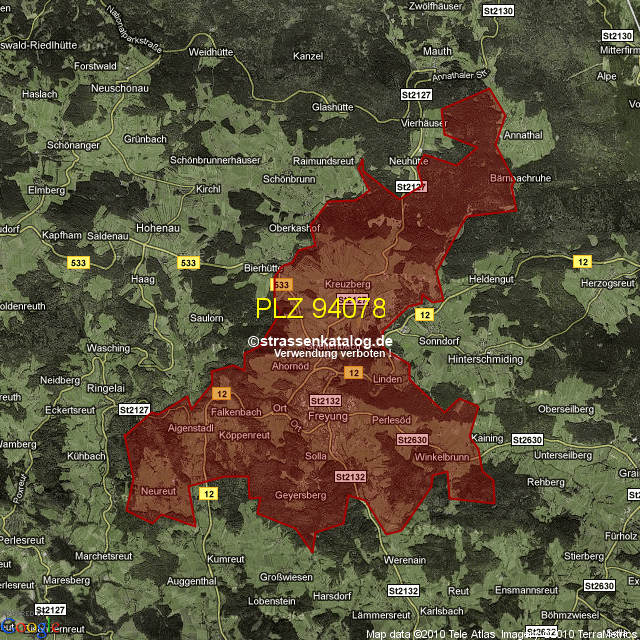The image size is (640, 640).
Task: Select the St2132 shield above Lämmersreut
Action: click(x=402, y=591)
